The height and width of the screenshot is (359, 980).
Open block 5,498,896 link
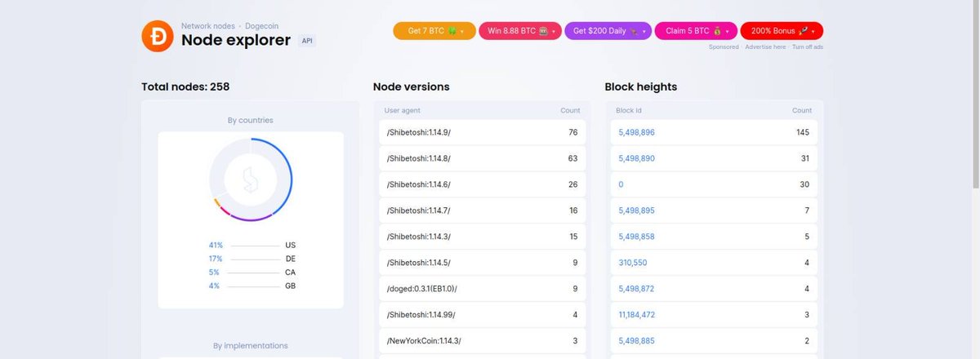pos(636,132)
